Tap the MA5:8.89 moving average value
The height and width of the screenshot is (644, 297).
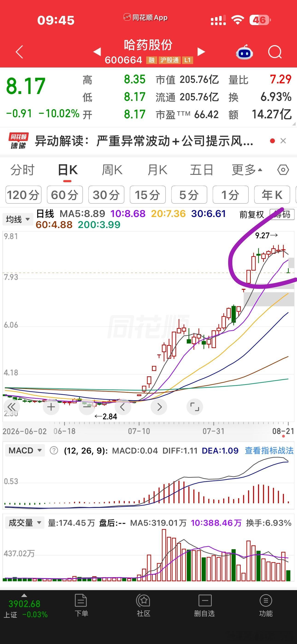(x=82, y=214)
